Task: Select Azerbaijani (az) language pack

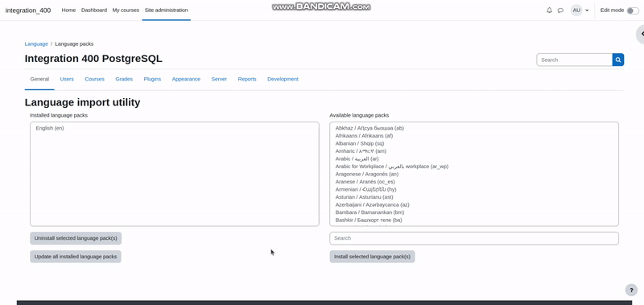Action: pos(474,204)
